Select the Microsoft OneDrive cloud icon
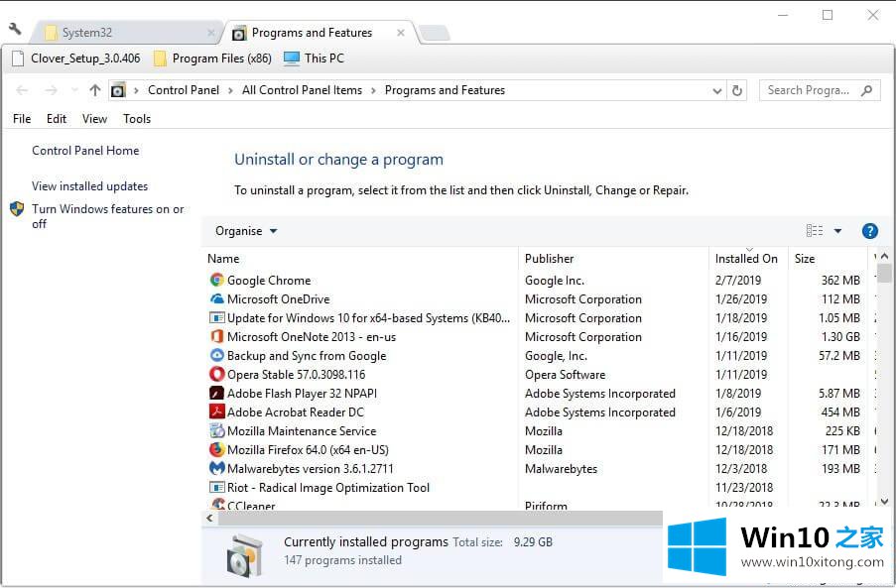The width and height of the screenshot is (896, 588). click(216, 298)
